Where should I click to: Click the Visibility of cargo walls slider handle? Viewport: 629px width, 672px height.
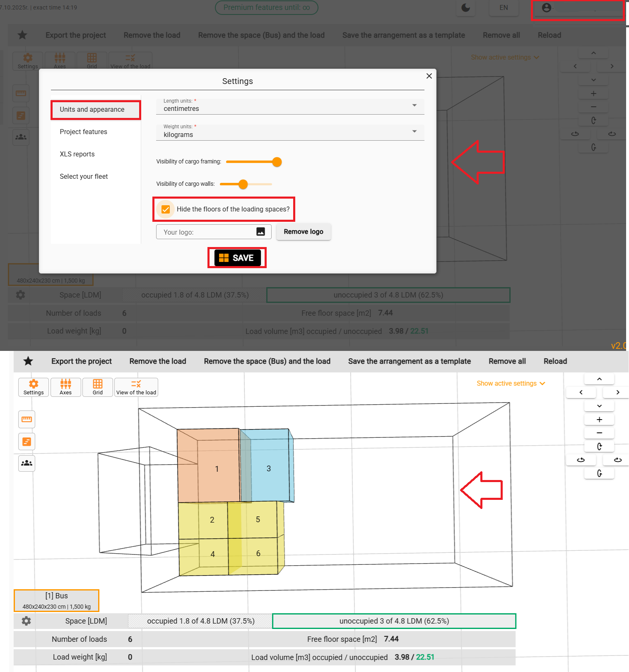tap(243, 184)
